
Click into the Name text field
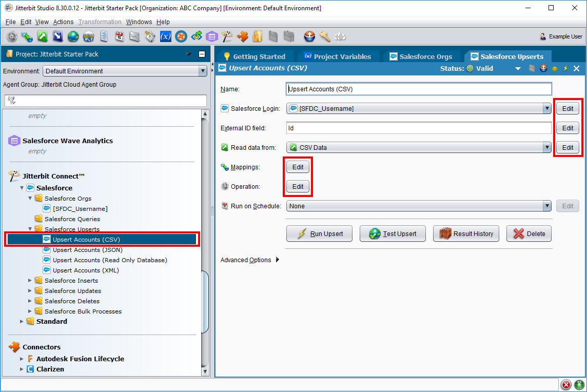(x=418, y=89)
